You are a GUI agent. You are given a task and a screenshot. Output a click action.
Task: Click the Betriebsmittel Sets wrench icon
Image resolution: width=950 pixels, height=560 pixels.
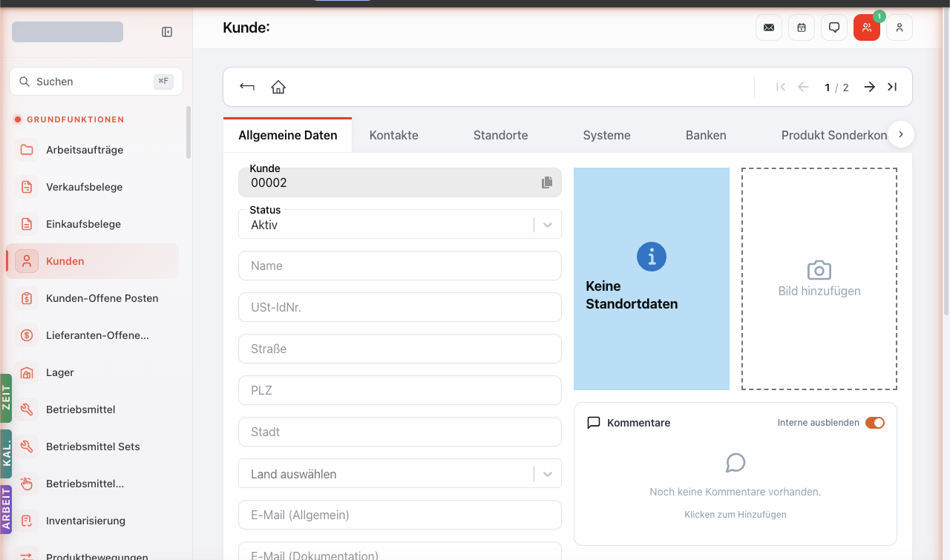(27, 447)
